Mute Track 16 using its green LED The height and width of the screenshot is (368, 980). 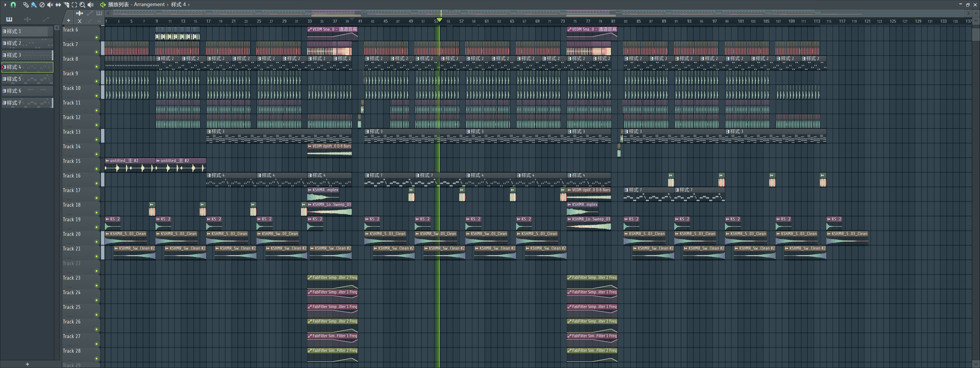click(x=96, y=183)
